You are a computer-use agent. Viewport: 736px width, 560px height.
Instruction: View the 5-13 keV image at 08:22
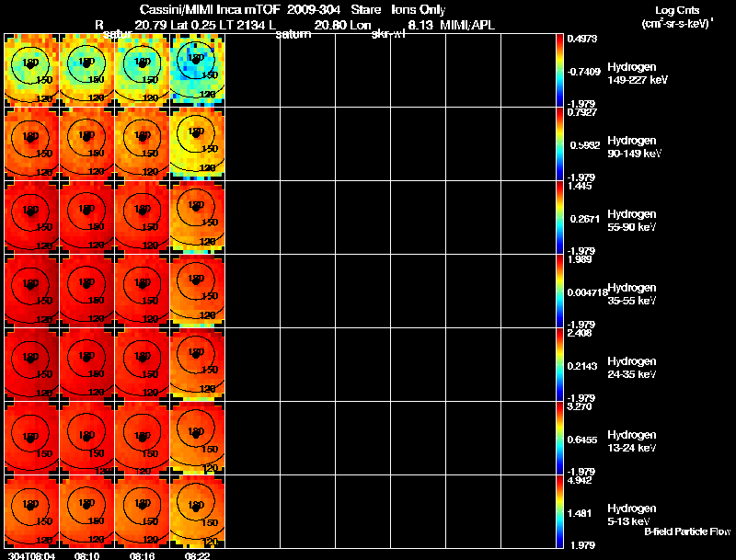(197, 511)
